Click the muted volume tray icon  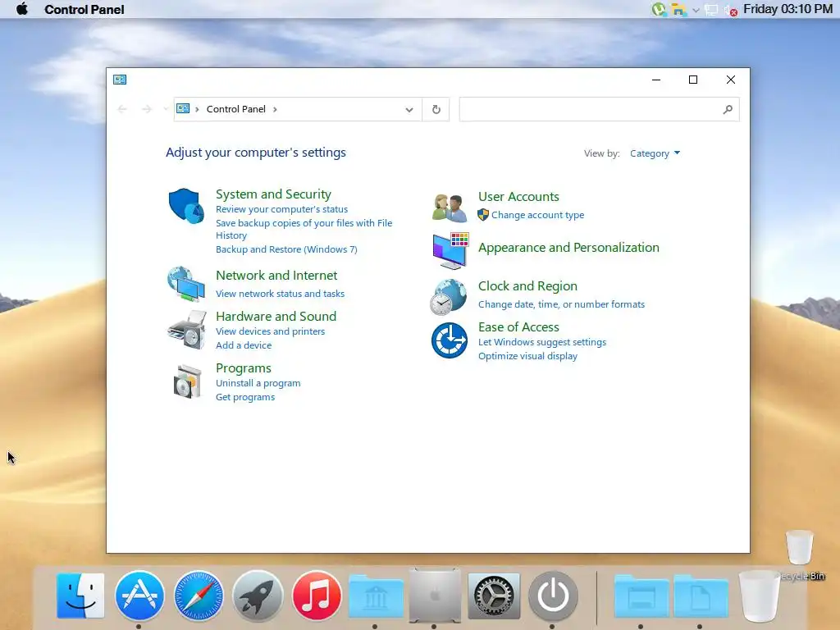[731, 10]
